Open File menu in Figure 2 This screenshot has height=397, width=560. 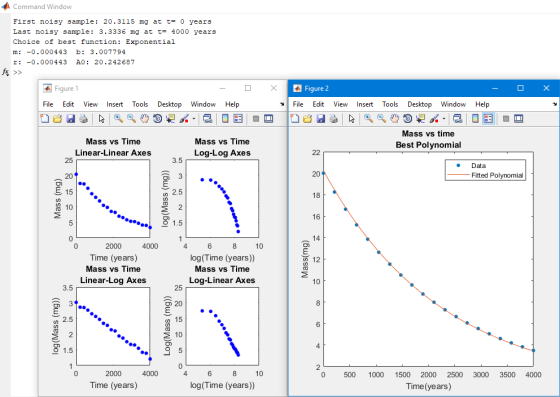click(298, 104)
